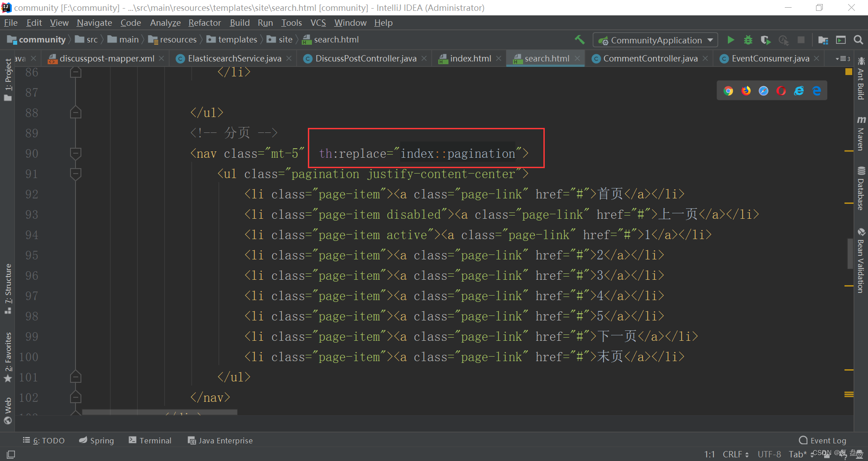Image resolution: width=868 pixels, height=461 pixels.
Task: Close the search.html tab
Action: coord(577,58)
